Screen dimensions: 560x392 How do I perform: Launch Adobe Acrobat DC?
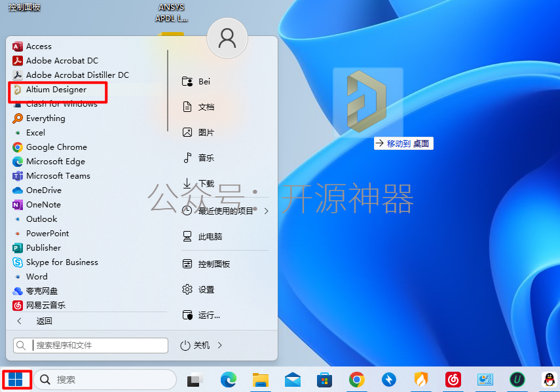[56, 61]
